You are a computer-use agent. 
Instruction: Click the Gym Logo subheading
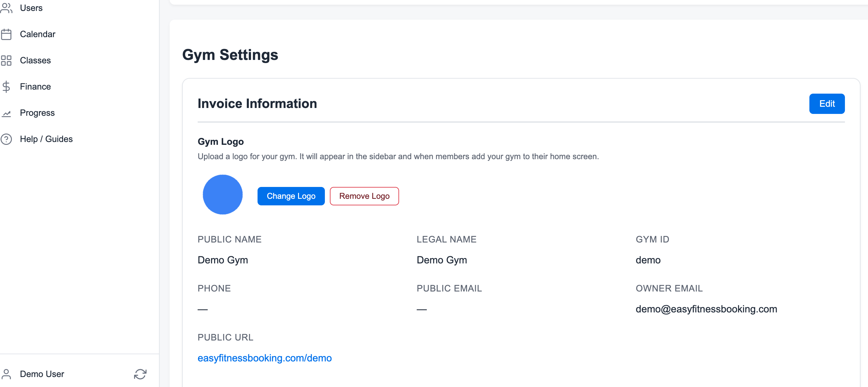pyautogui.click(x=220, y=142)
